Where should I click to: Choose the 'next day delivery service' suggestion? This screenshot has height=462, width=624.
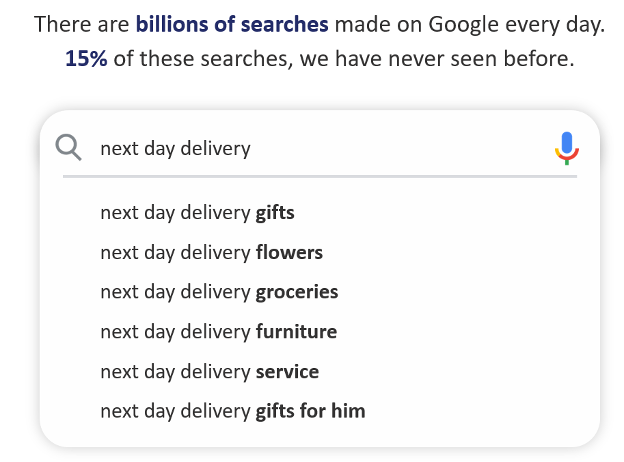click(x=210, y=372)
